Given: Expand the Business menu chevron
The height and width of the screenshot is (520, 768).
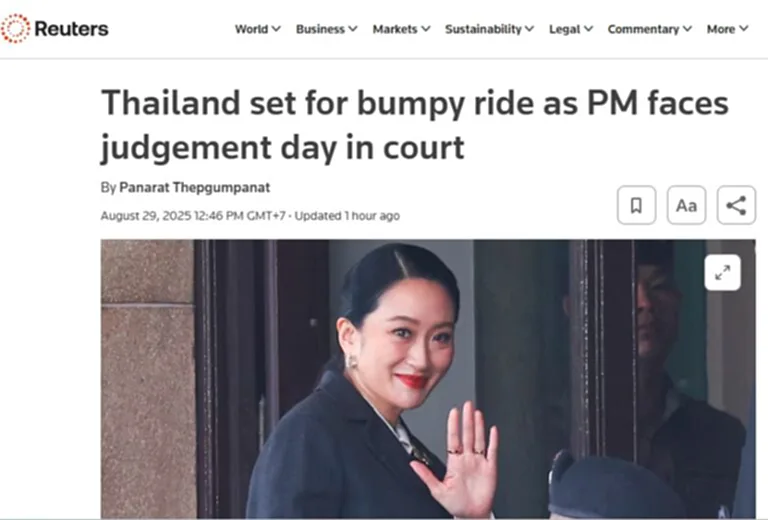Looking at the screenshot, I should [353, 29].
